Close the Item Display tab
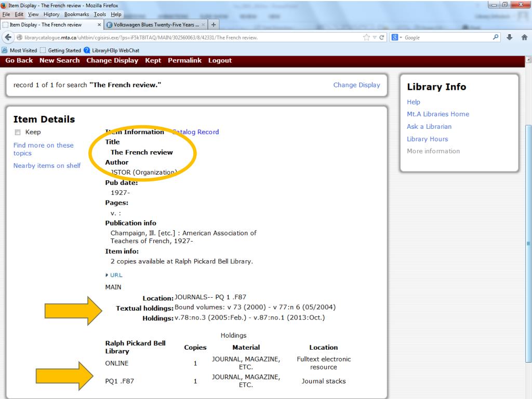Screen dimensions: 532x399 pyautogui.click(x=99, y=24)
